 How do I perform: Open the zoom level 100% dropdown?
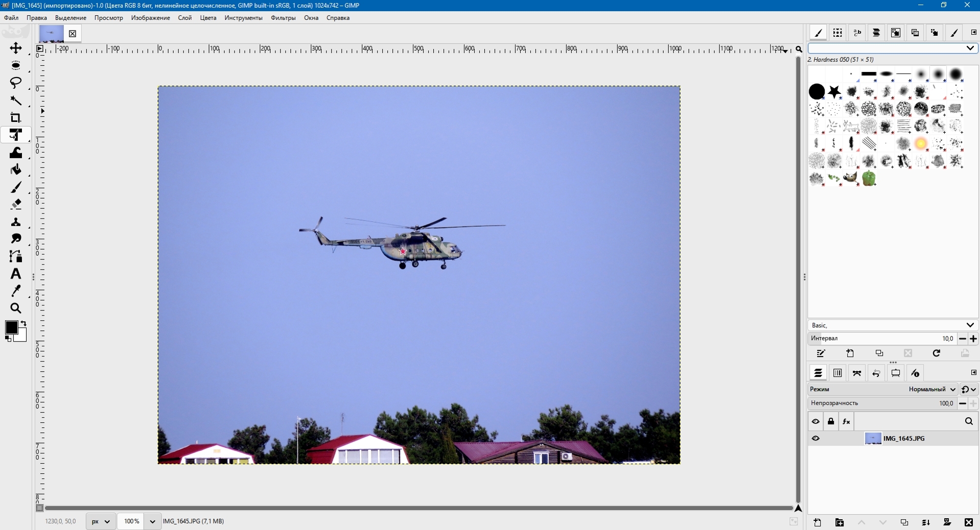152,521
